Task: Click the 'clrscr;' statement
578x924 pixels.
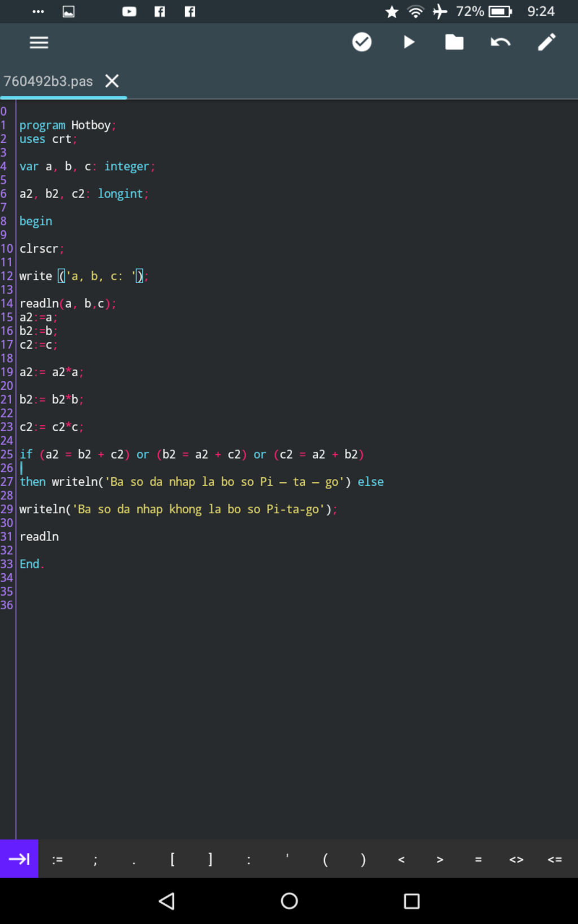Action: [x=42, y=249]
